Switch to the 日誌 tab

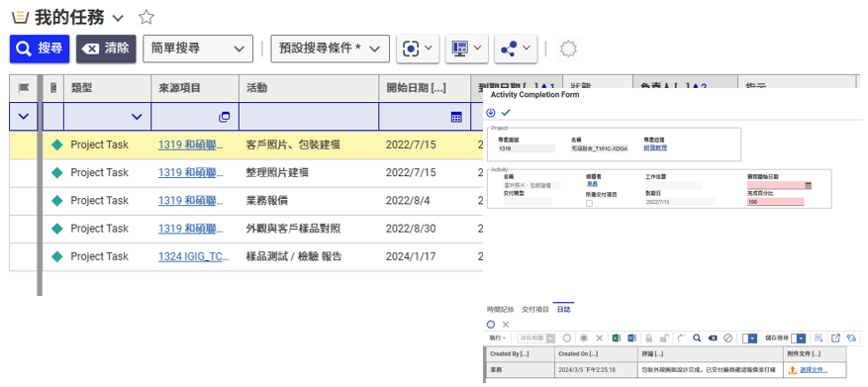click(563, 309)
